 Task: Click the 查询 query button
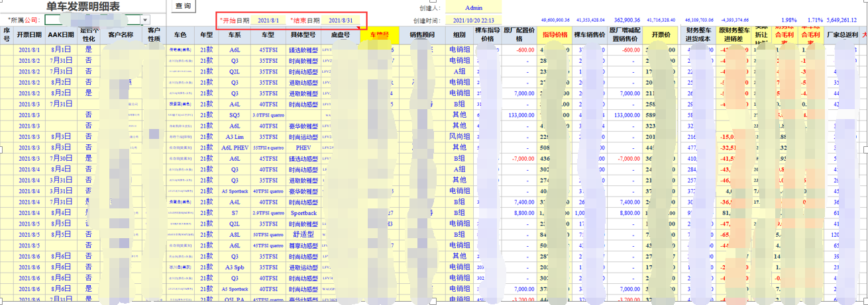[184, 6]
